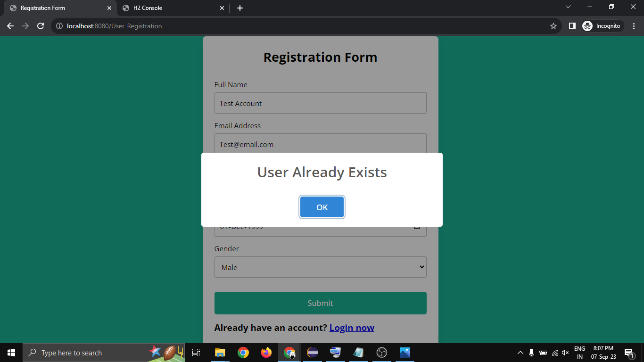644x362 pixels.
Task: Open Firefox from the taskbar
Action: tap(266, 353)
